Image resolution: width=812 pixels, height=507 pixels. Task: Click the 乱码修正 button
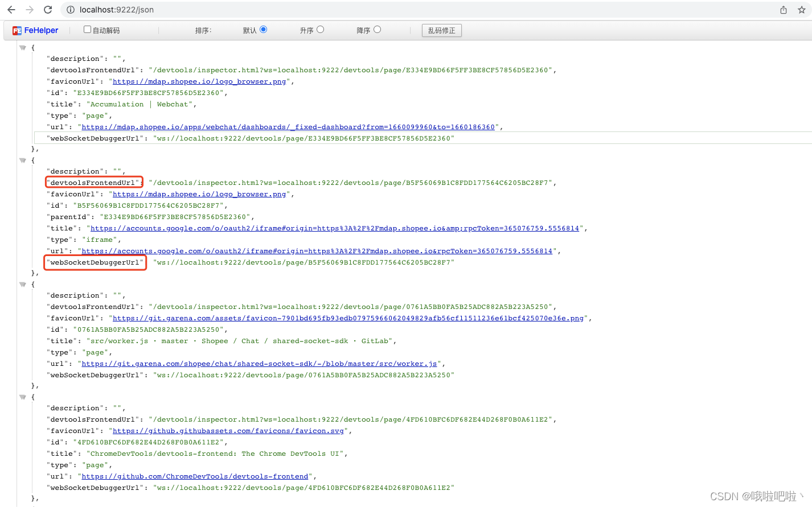[442, 31]
